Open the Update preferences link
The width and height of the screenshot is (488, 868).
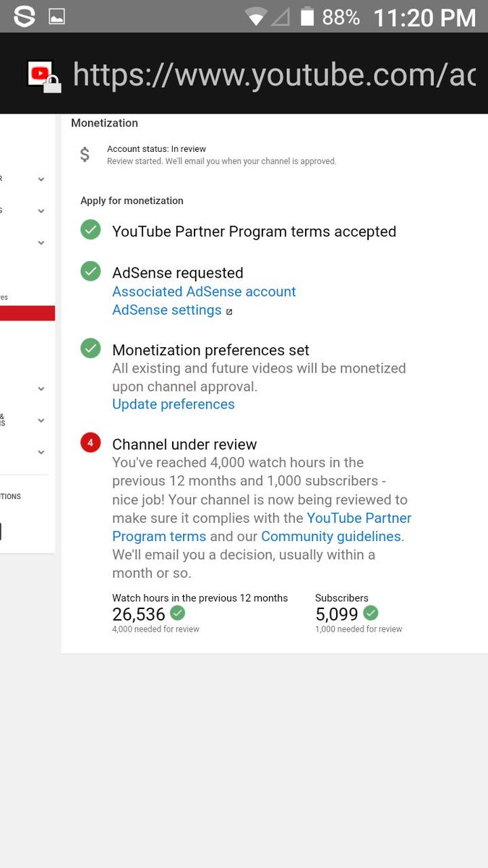pyautogui.click(x=174, y=404)
